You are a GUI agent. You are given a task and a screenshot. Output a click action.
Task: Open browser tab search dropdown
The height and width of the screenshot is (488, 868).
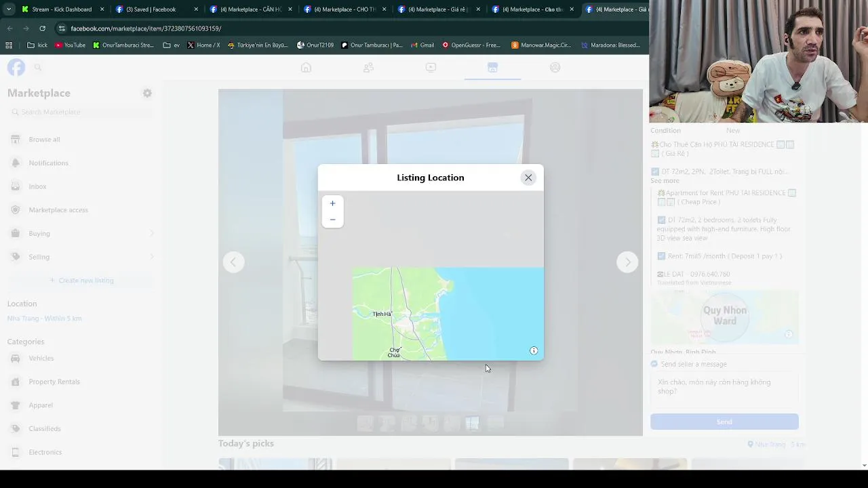click(8, 9)
